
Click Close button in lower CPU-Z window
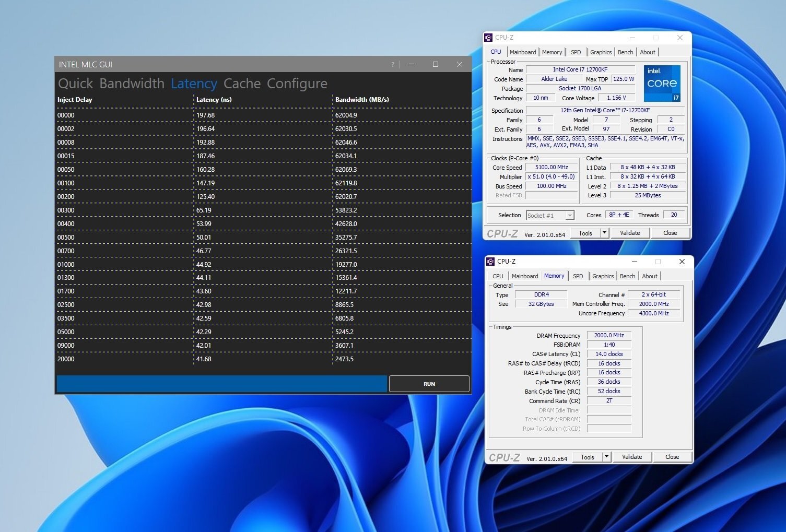coord(672,457)
